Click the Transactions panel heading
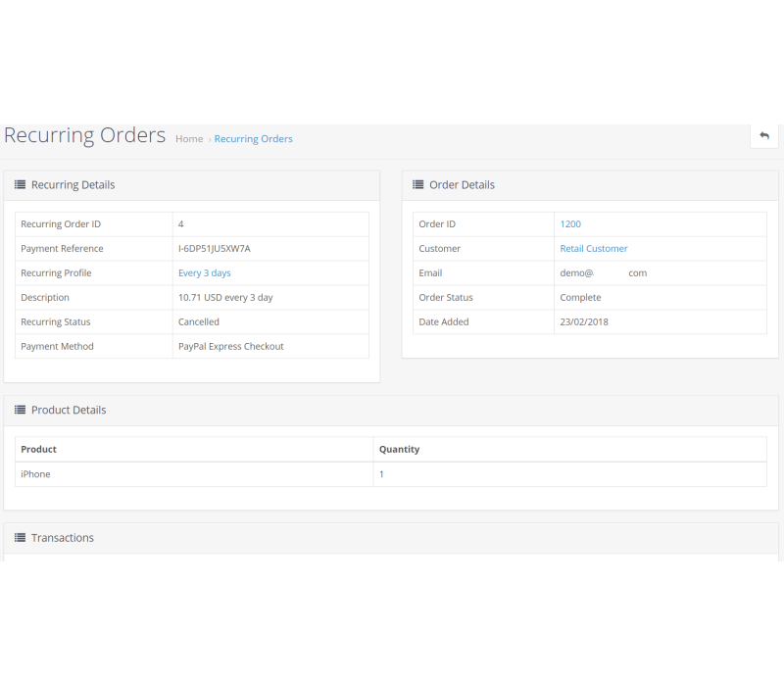 pos(62,538)
